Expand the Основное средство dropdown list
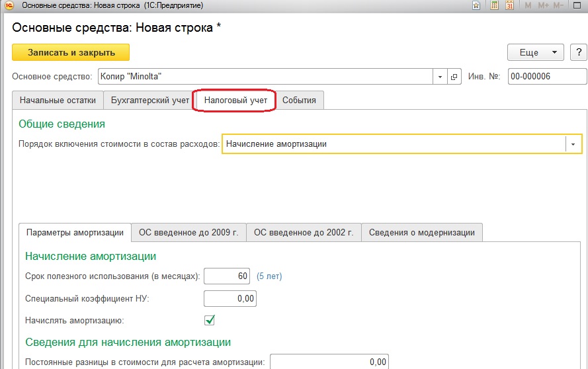This screenshot has width=588, height=369. coord(440,77)
